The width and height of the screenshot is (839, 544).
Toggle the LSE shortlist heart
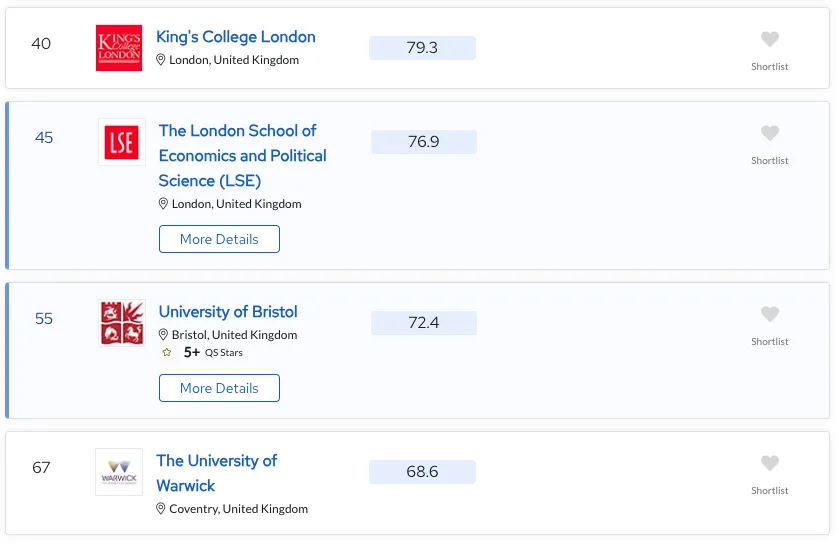769,134
